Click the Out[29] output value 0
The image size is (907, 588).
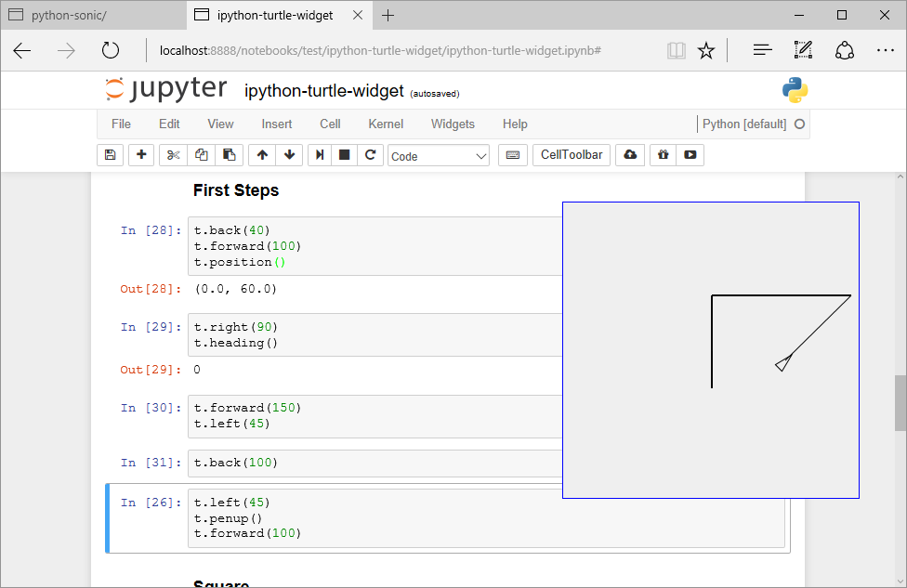coord(197,370)
